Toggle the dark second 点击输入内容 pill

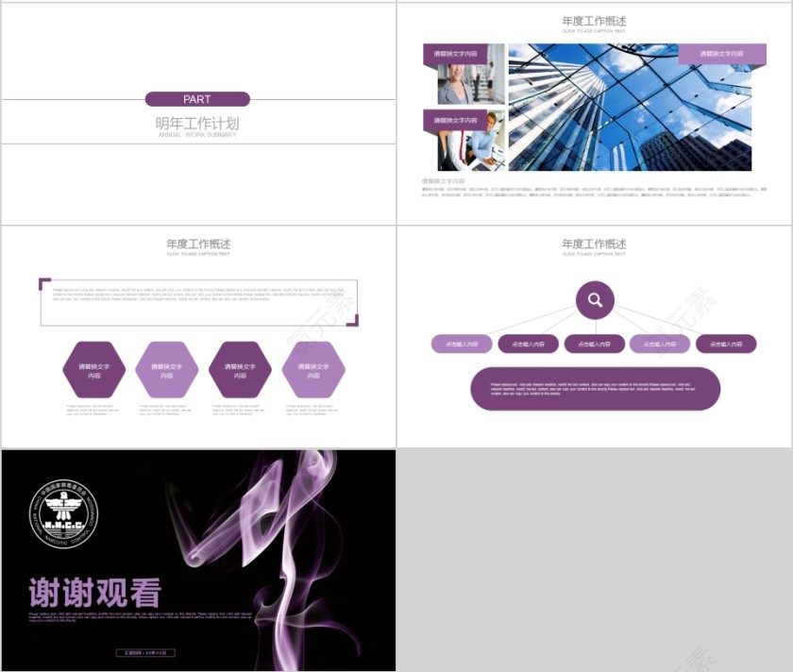tap(527, 344)
